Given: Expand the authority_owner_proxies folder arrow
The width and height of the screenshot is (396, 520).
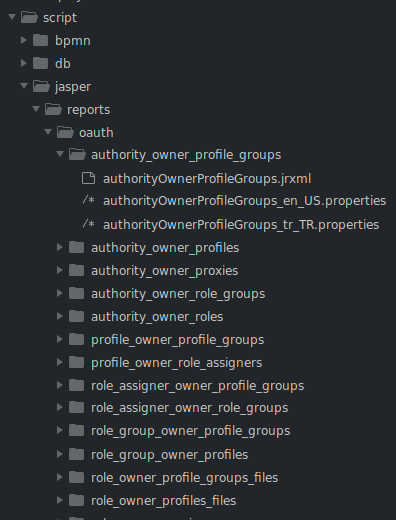Looking at the screenshot, I should click(60, 270).
